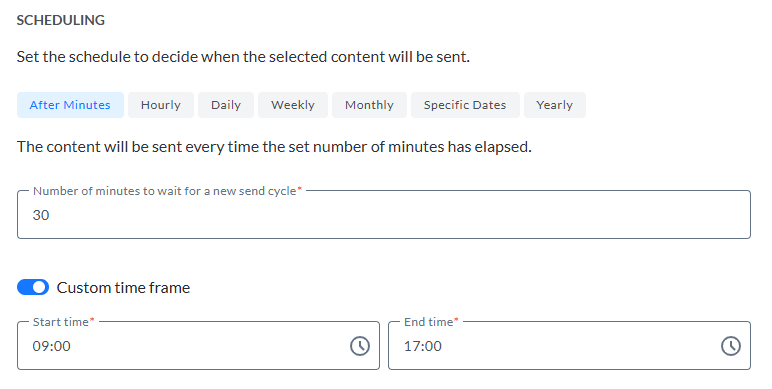
Task: Open the Start time clock picker icon
Action: 360,346
